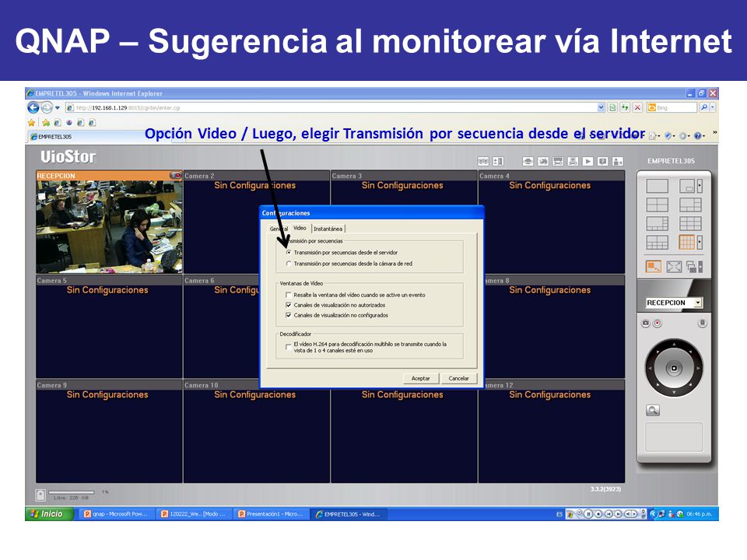Image resolution: width=747 pixels, height=560 pixels.
Task: Click the event notification toolbar icon
Action: point(602,162)
